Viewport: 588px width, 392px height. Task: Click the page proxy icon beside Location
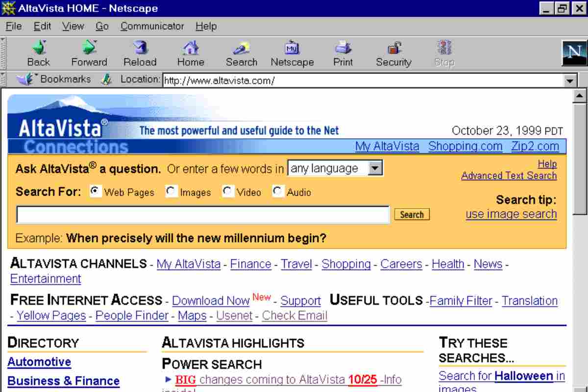click(x=106, y=79)
